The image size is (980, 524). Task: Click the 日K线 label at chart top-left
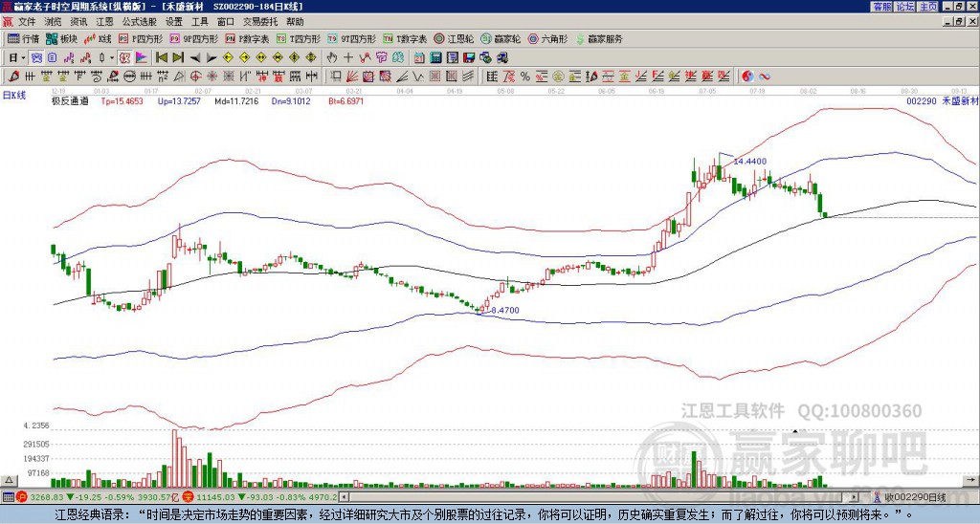point(14,95)
